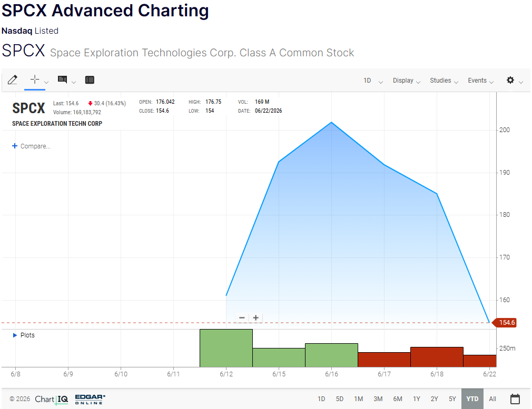
Task: Click the SPCX ticker in chart header
Action: point(28,108)
